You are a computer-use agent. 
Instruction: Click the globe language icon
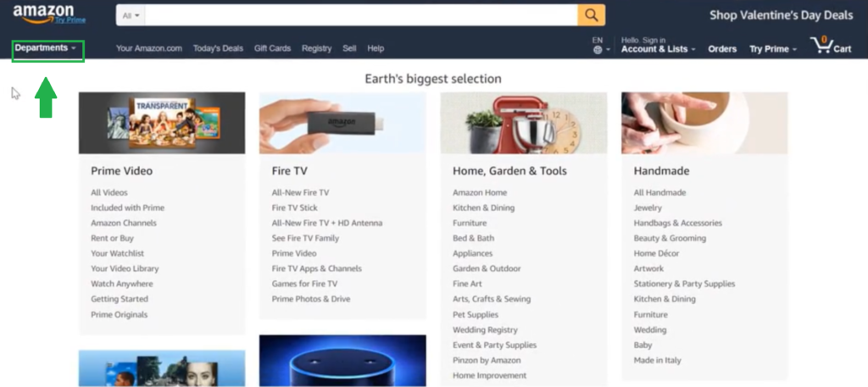click(598, 50)
